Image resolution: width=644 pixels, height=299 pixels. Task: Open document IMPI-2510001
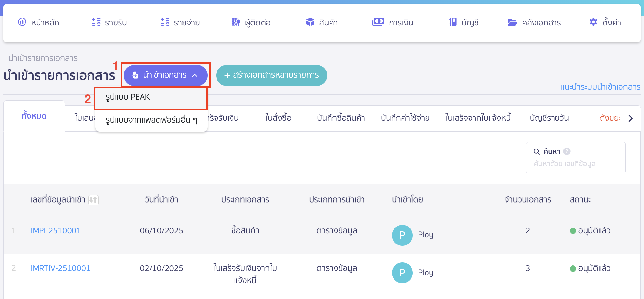point(56,230)
